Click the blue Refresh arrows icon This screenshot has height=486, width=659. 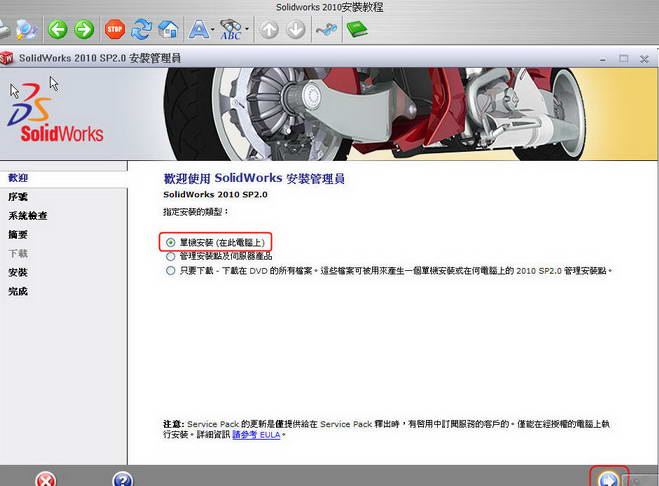click(141, 30)
